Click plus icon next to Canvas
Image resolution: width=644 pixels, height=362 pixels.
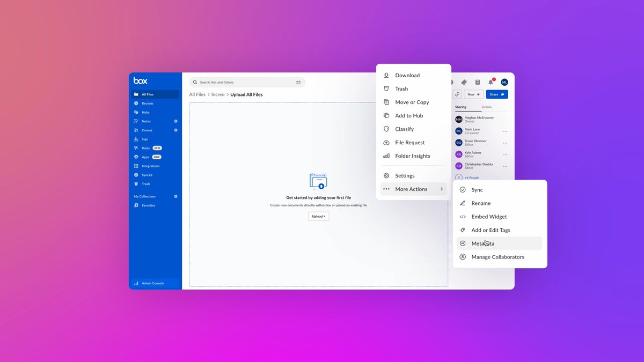(x=175, y=130)
